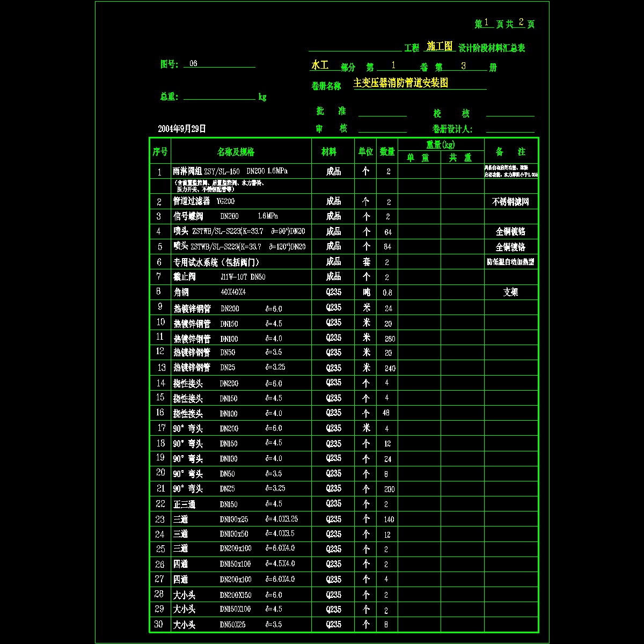Select row 27 四通 DN200x100

(233, 580)
